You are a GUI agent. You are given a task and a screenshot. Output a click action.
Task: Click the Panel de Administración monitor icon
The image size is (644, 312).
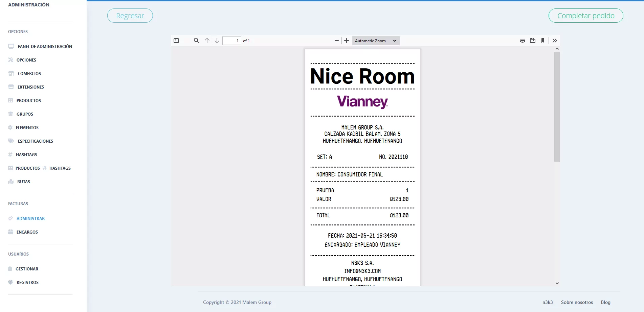[x=11, y=46]
